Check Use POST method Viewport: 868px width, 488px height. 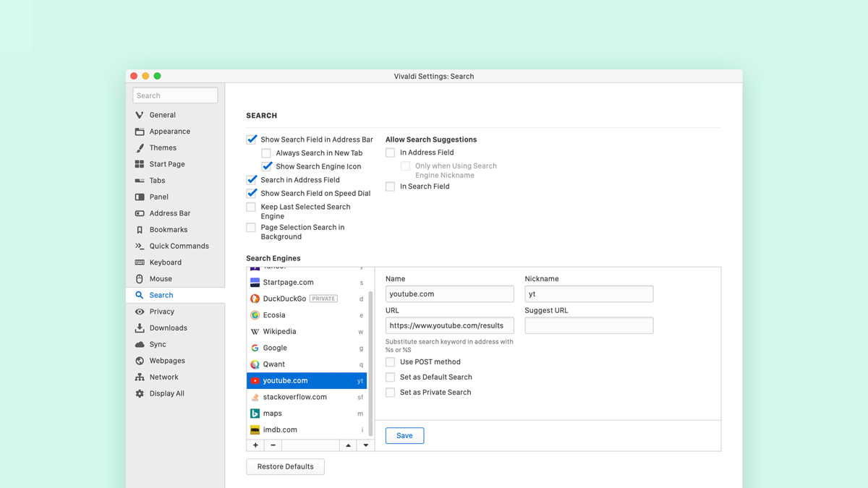point(391,362)
